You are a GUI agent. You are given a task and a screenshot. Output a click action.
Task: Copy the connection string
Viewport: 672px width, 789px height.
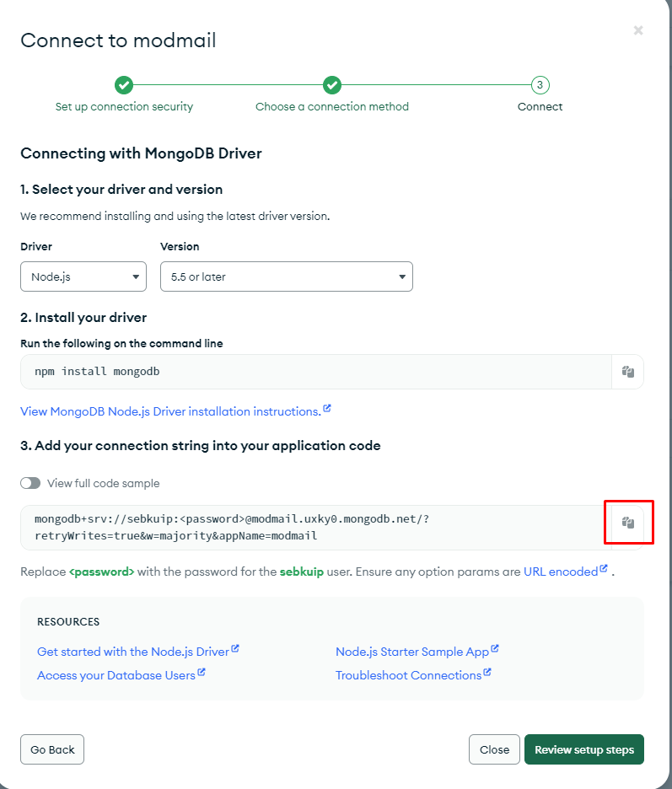coord(627,523)
